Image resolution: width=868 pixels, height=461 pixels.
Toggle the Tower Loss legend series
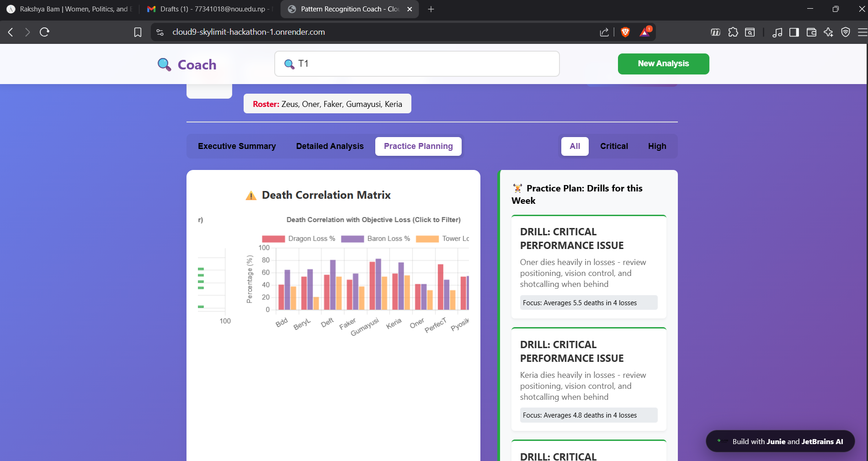[442, 238]
